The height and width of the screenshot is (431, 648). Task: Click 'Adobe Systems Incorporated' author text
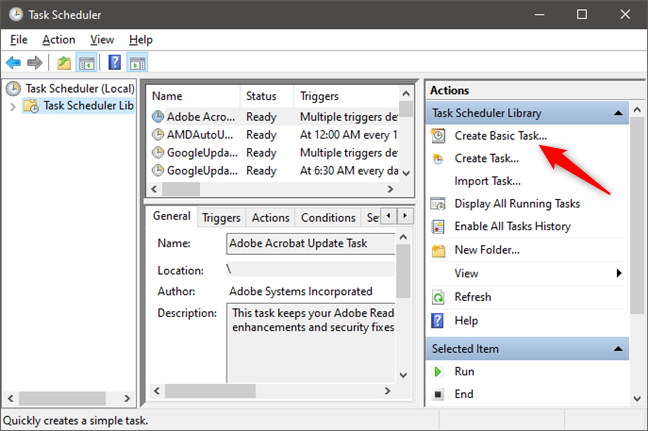pyautogui.click(x=301, y=291)
